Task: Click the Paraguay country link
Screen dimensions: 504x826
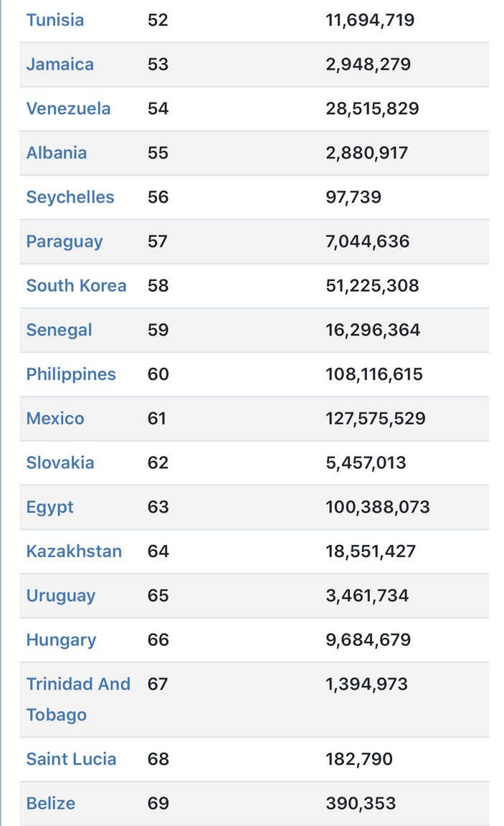Action: click(x=65, y=241)
